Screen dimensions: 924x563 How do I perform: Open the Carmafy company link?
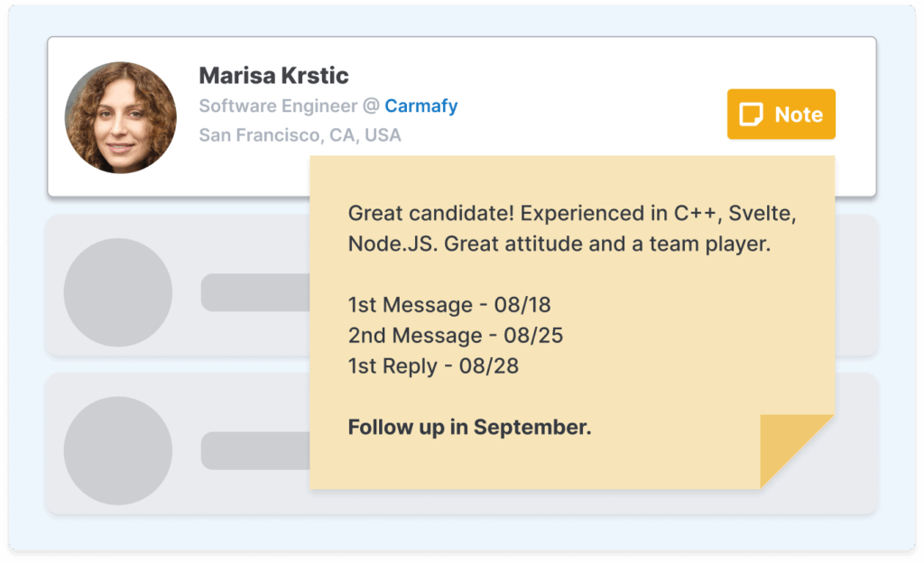[420, 106]
